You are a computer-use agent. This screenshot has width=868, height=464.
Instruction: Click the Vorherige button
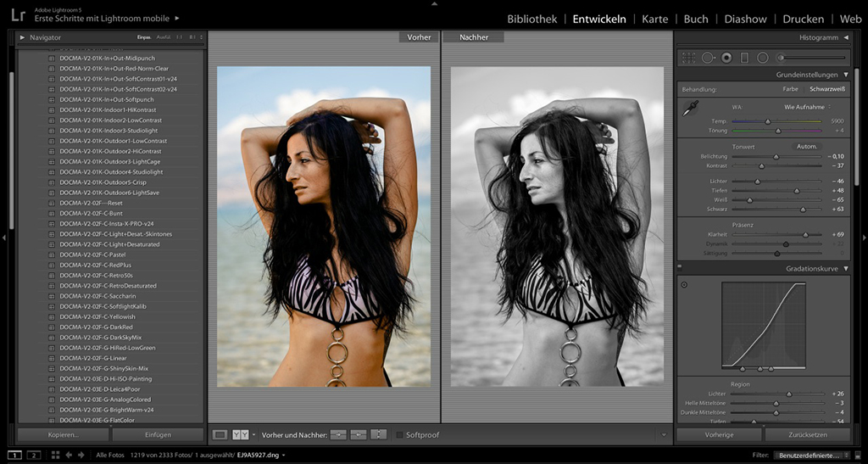tap(719, 435)
